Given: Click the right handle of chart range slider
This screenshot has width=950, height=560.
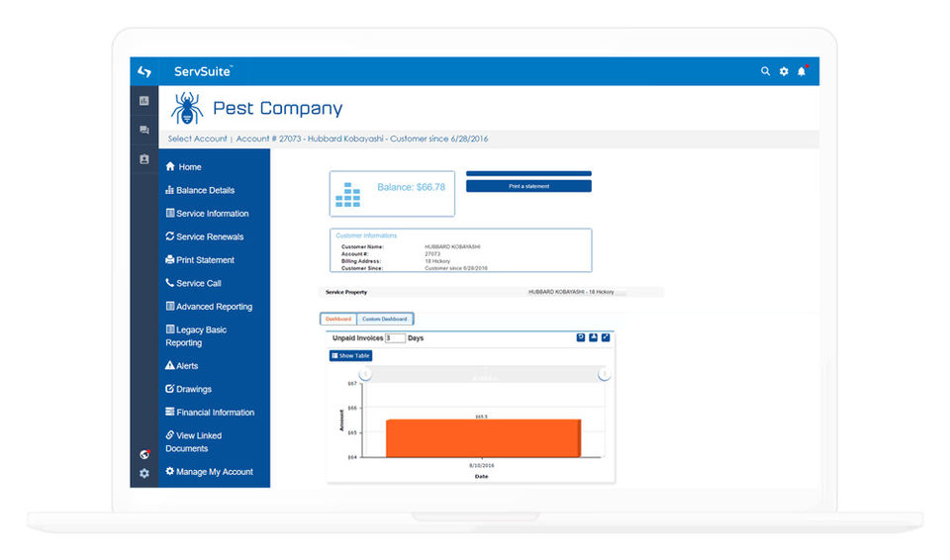Looking at the screenshot, I should (604, 375).
